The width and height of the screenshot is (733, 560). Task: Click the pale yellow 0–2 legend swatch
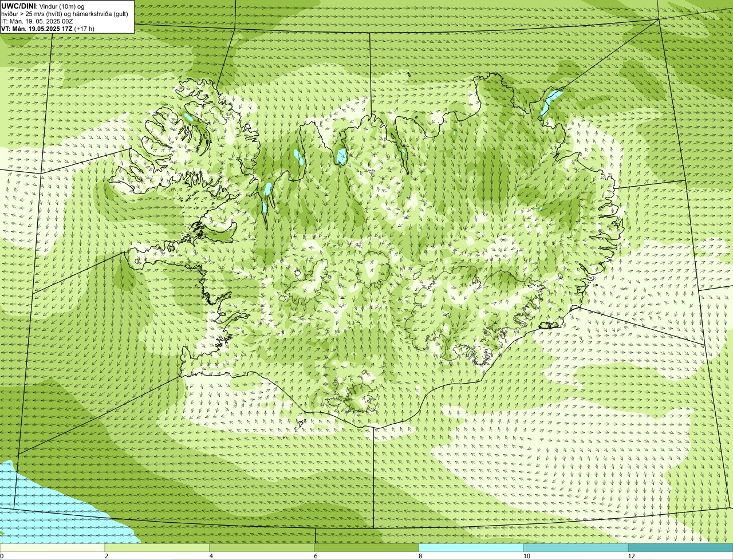coord(52,547)
